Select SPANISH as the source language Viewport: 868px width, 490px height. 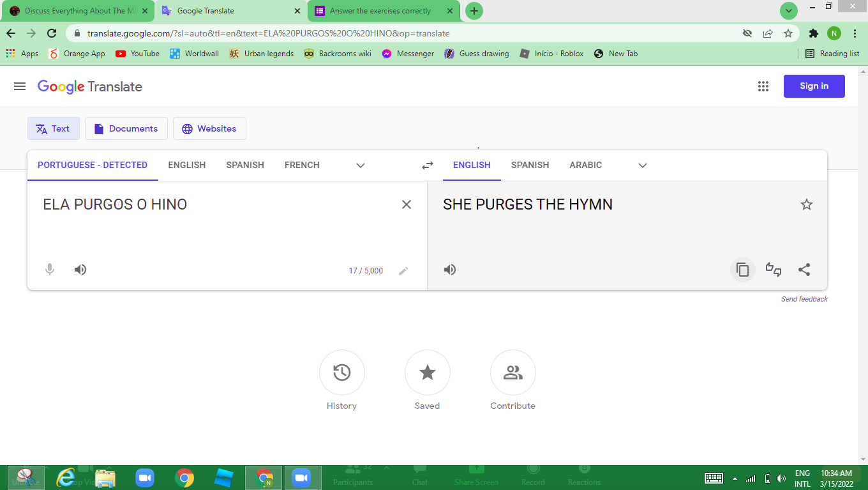[x=245, y=165]
